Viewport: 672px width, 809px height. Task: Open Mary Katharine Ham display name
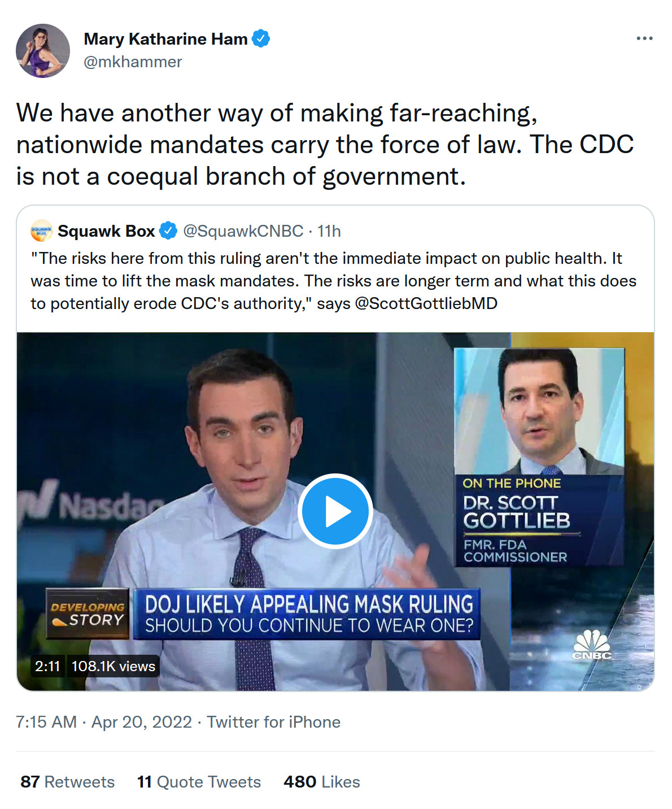165,39
